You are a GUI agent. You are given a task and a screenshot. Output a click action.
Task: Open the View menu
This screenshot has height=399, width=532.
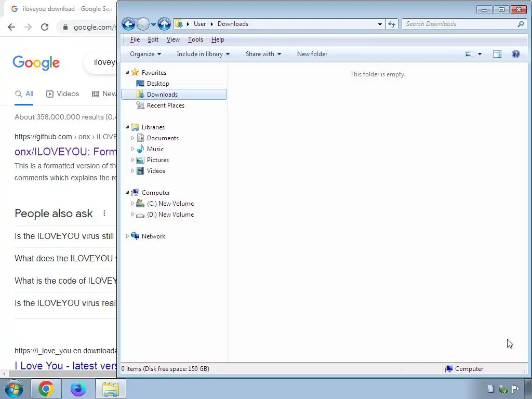click(x=173, y=39)
